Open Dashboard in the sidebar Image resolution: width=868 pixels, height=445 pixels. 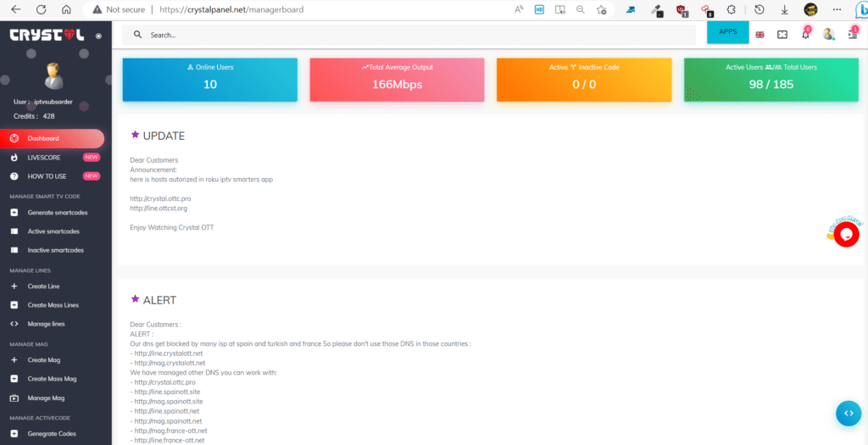point(52,138)
